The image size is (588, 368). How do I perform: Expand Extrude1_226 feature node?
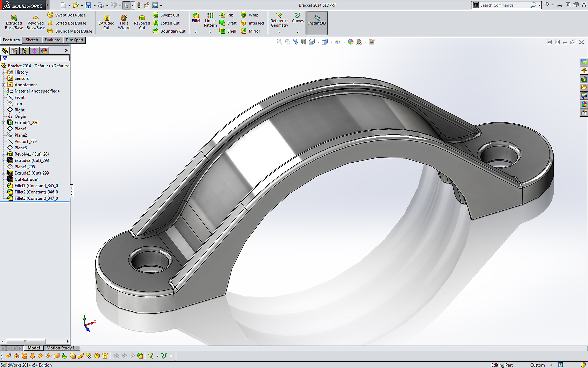pos(4,123)
